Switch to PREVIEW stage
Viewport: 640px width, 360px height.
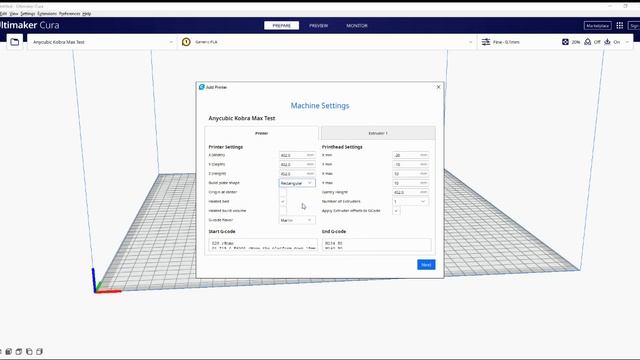[x=318, y=26]
